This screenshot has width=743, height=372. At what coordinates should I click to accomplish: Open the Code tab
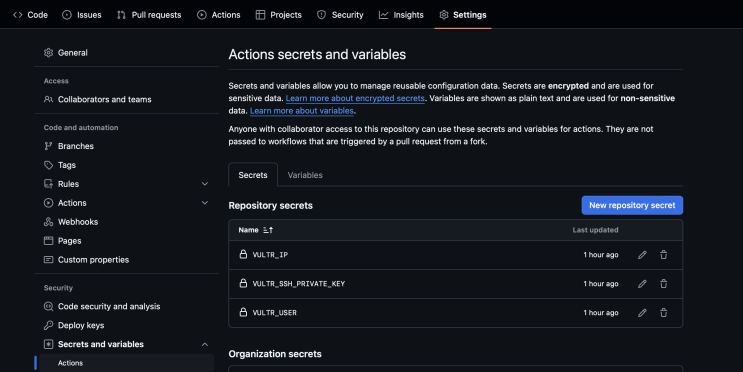click(30, 15)
